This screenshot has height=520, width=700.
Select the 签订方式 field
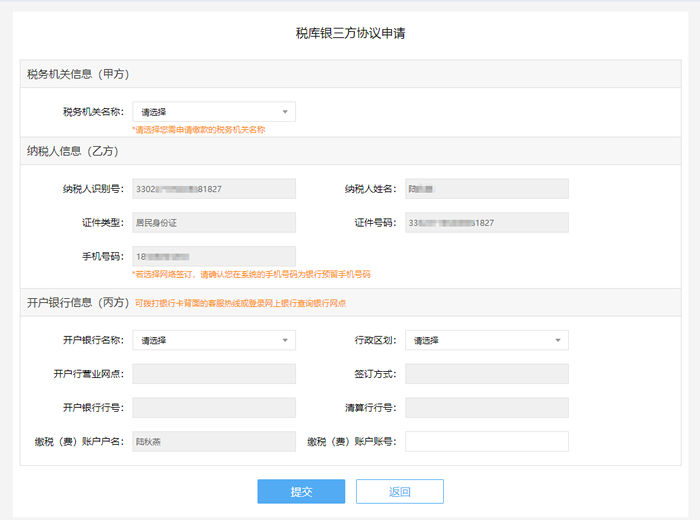coord(486,374)
